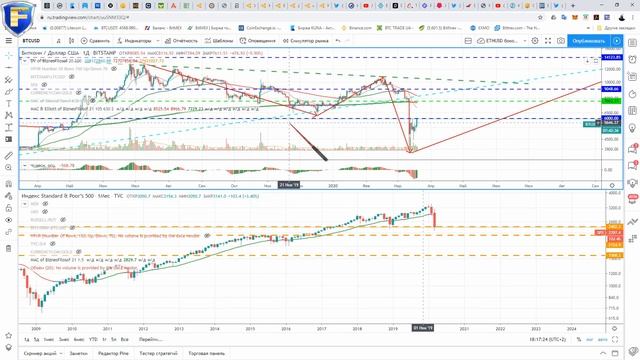
Task: Click the BTC chart time axis settings gear
Action: pyautogui.click(x=612, y=185)
